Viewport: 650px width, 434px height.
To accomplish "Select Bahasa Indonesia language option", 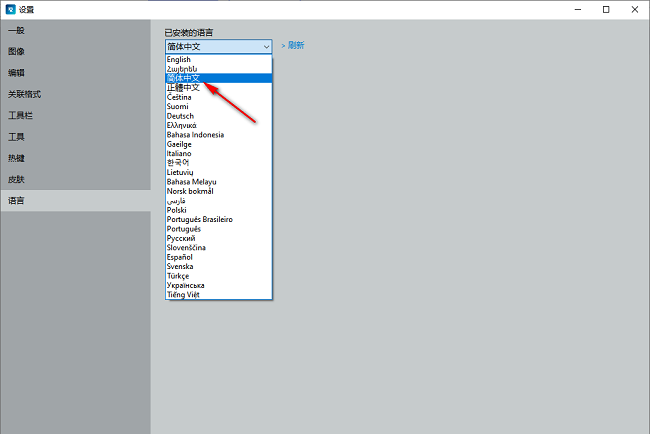I will tap(218, 135).
